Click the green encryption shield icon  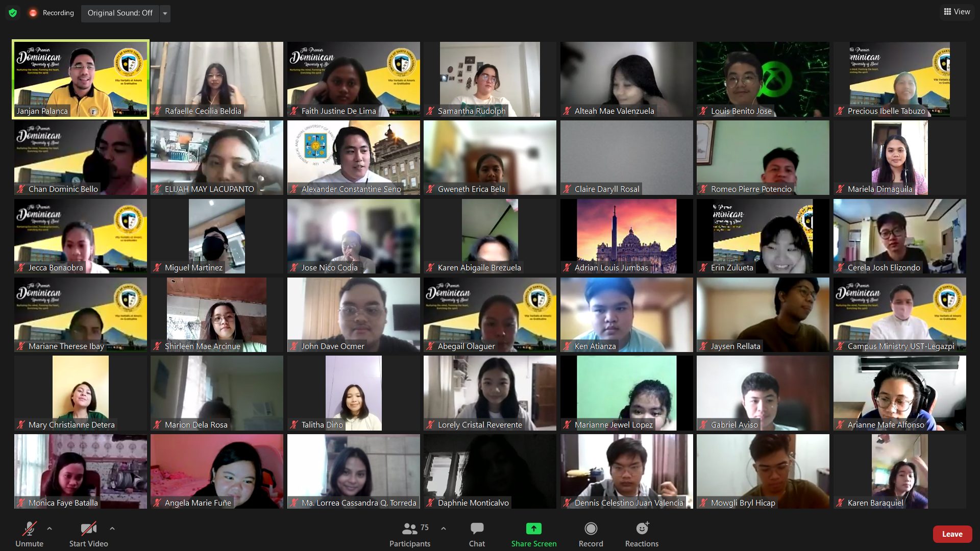(13, 13)
